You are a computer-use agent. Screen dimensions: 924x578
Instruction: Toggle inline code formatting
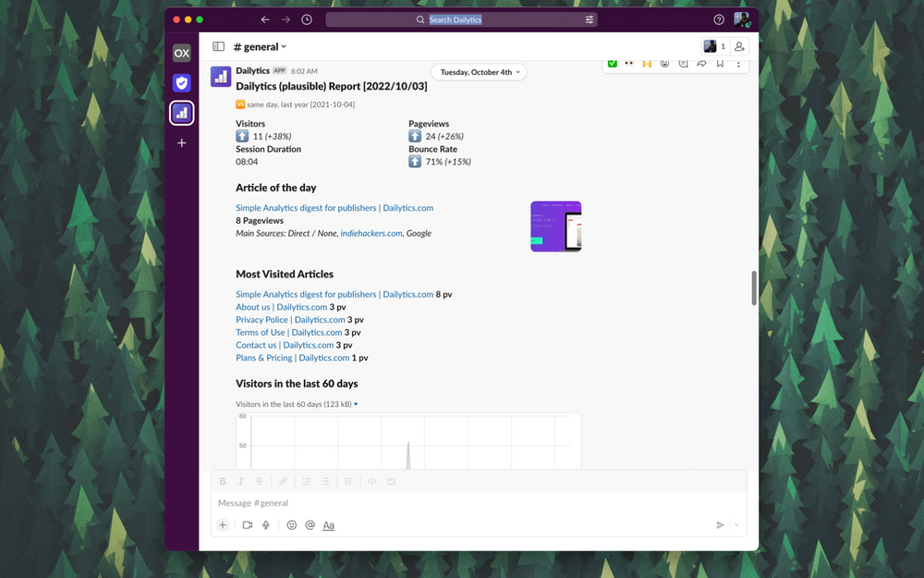pos(371,481)
